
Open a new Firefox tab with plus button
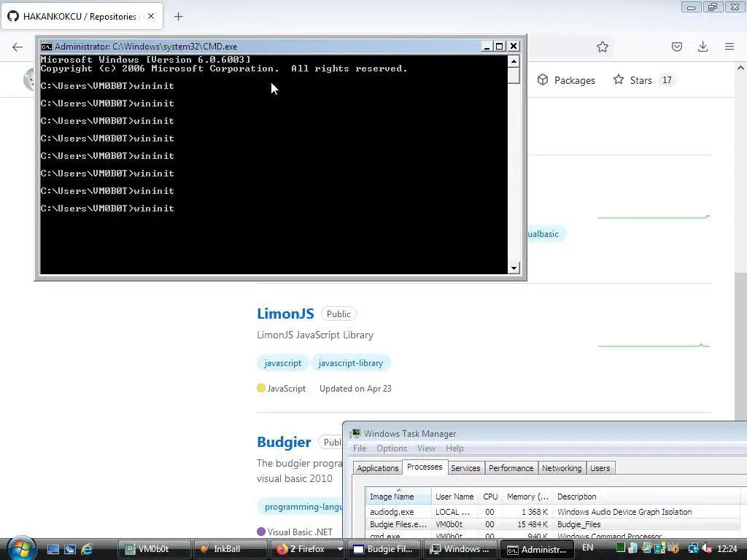click(179, 17)
